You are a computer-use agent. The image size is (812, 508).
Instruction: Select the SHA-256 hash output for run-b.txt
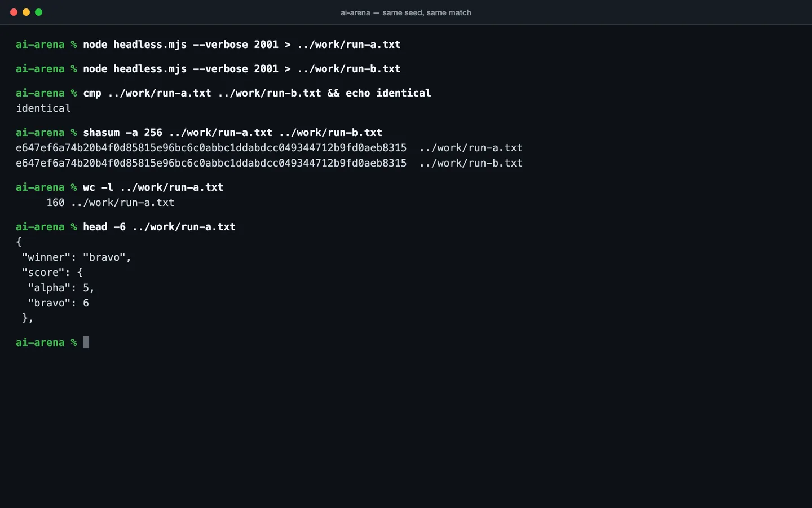(211, 163)
